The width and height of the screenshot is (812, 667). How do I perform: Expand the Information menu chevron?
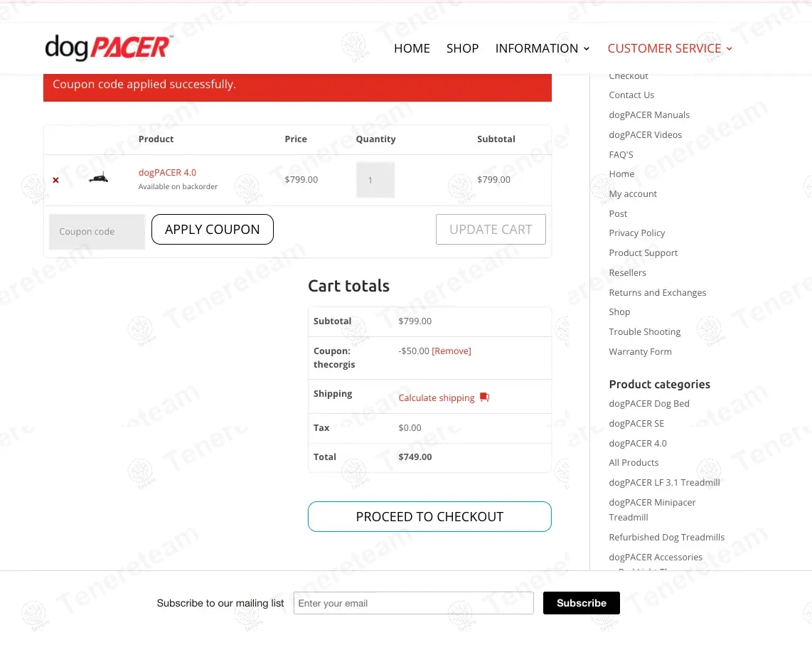pyautogui.click(x=587, y=48)
